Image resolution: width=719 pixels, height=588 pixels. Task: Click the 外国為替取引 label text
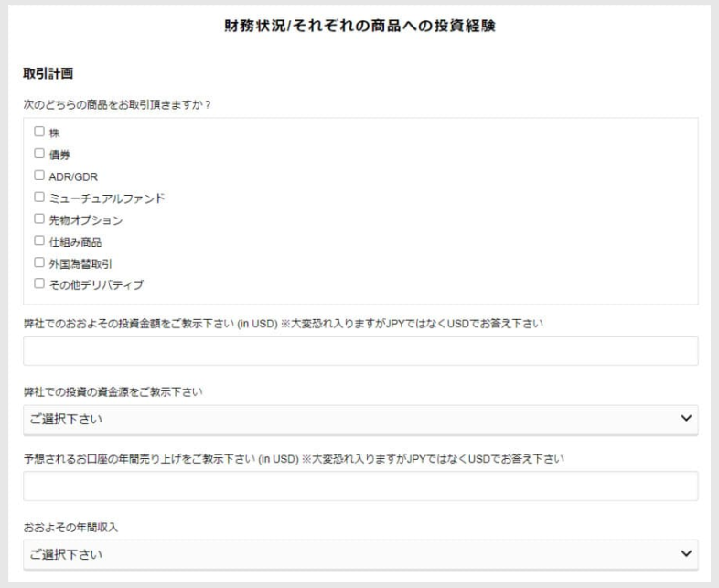tap(80, 264)
